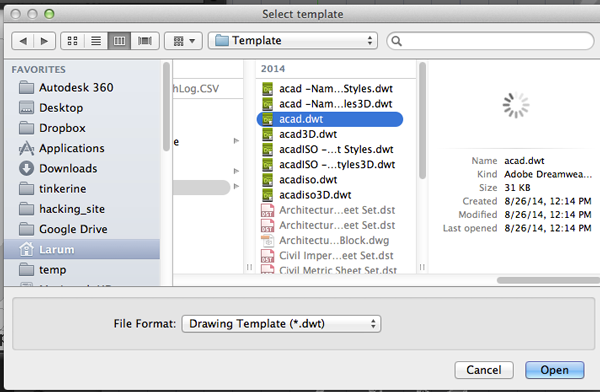Viewport: 600px width, 392px height.
Task: Click the Open button
Action: [554, 370]
